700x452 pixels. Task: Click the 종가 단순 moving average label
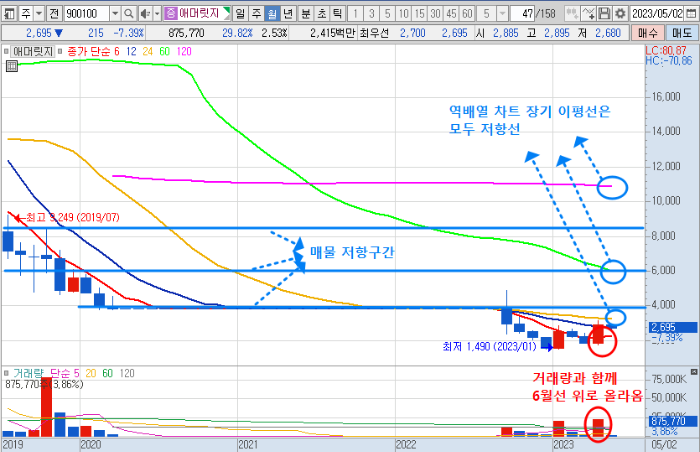[x=88, y=52]
